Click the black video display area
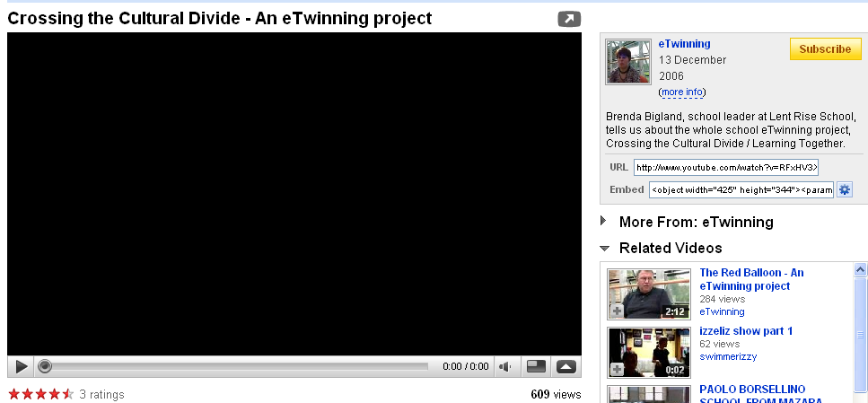Image resolution: width=868 pixels, height=403 pixels. [294, 194]
